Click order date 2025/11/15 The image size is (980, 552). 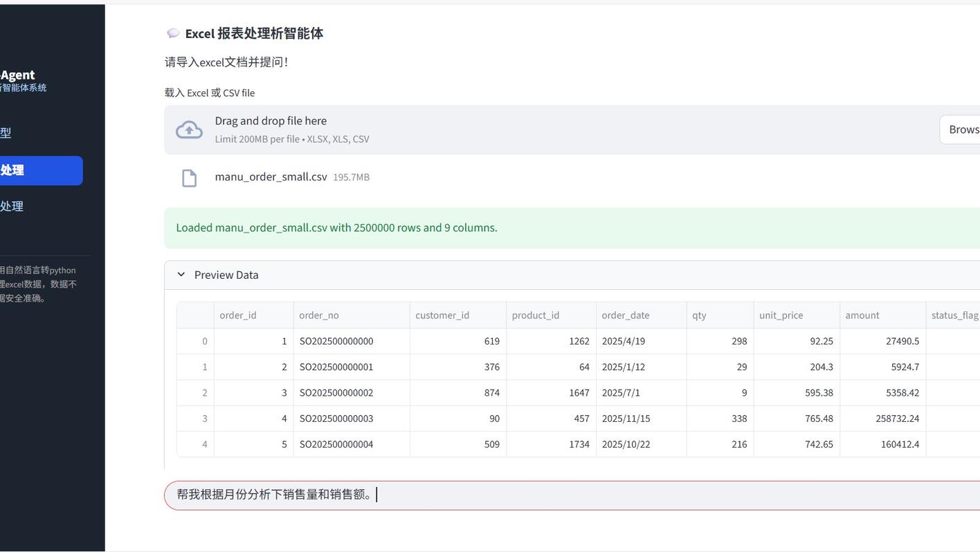641,418
